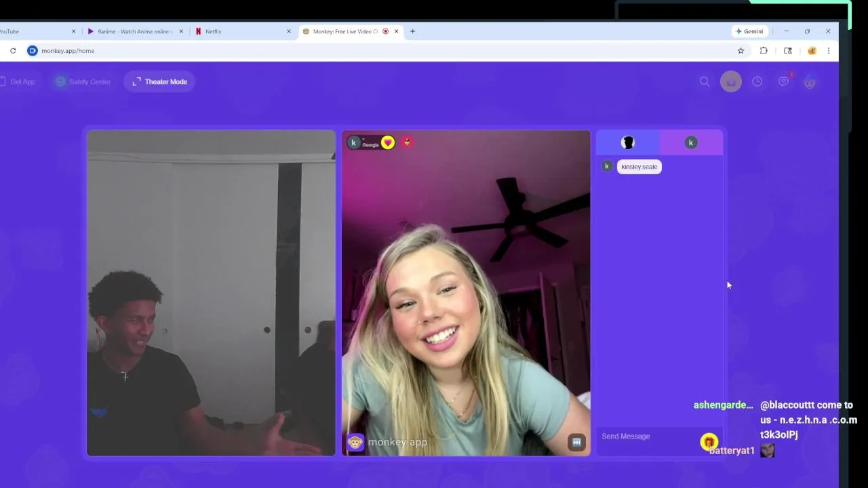
Task: Click the monkey.app/home address bar
Action: tap(380, 51)
